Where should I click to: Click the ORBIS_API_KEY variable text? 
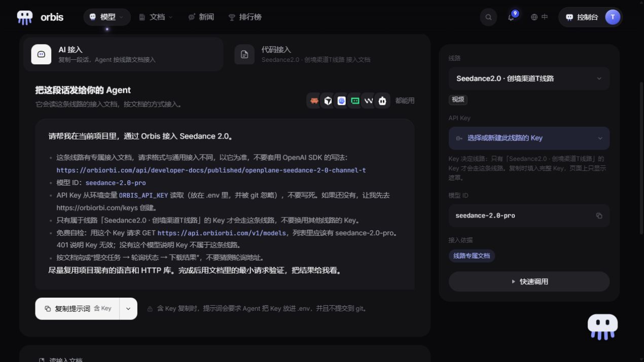coord(144,195)
